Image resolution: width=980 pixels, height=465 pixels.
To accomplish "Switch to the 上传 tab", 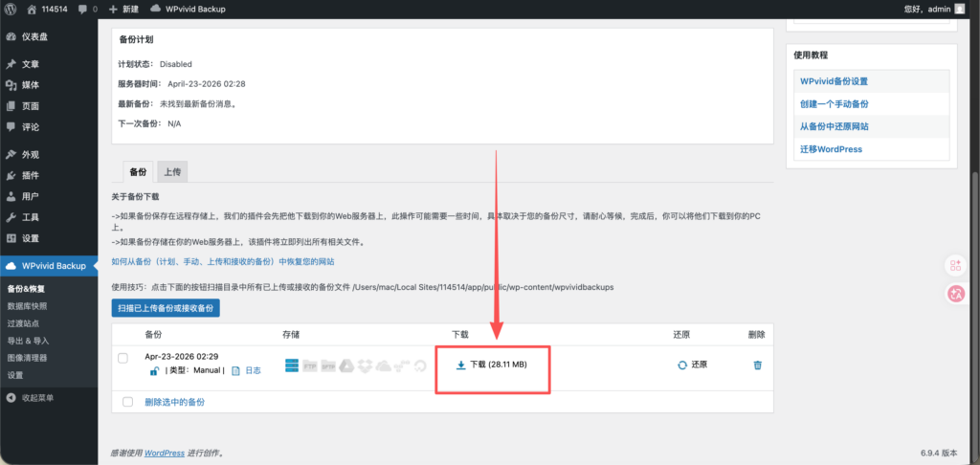I will pos(172,171).
